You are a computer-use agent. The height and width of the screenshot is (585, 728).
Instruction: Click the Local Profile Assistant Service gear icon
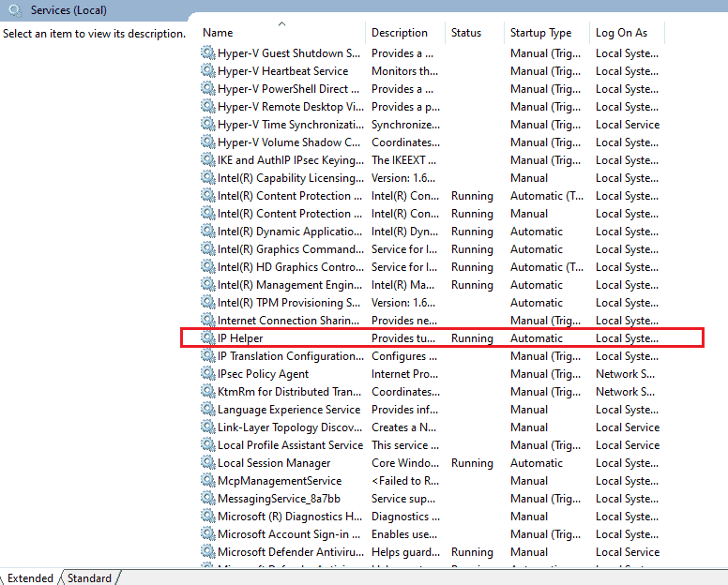coord(207,444)
